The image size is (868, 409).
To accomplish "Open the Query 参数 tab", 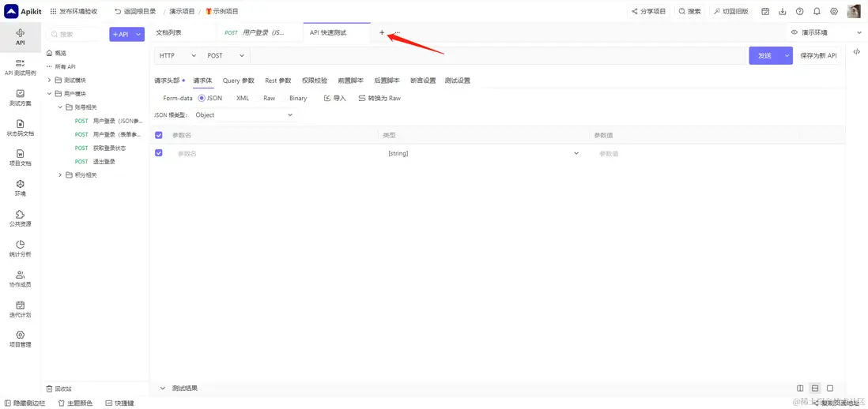I will (x=239, y=81).
